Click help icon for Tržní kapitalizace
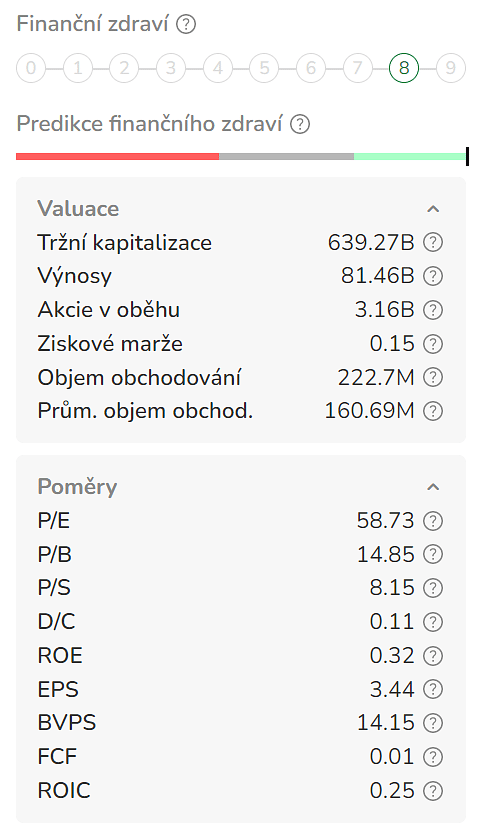This screenshot has height=830, width=481. [x=433, y=242]
